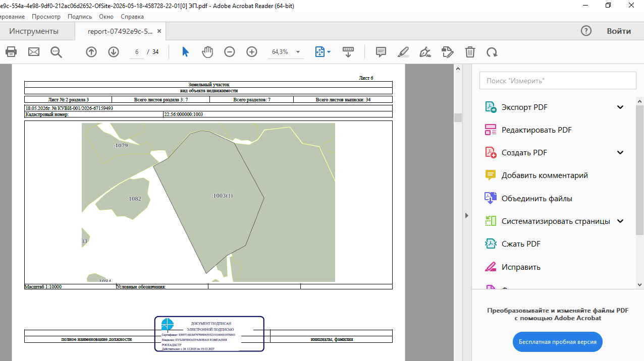Click the Сжать PDF label
Image resolution: width=644 pixels, height=361 pixels.
521,244
